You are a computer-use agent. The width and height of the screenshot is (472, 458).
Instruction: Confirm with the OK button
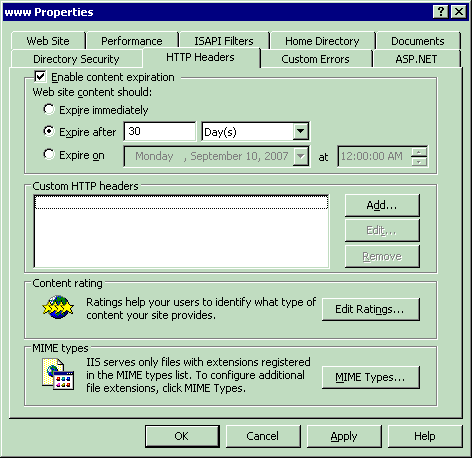[x=182, y=436]
